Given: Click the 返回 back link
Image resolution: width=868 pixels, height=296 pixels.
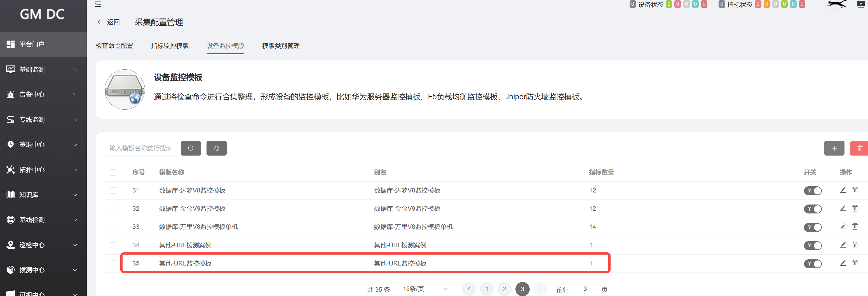Looking at the screenshot, I should pos(113,22).
